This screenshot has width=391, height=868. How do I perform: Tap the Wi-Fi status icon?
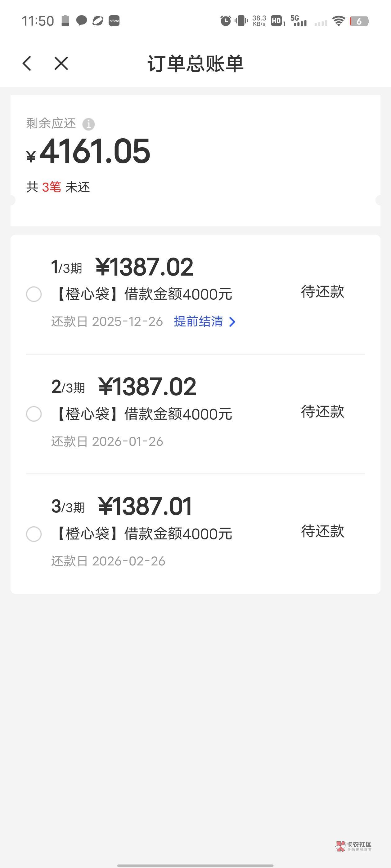[x=338, y=21]
